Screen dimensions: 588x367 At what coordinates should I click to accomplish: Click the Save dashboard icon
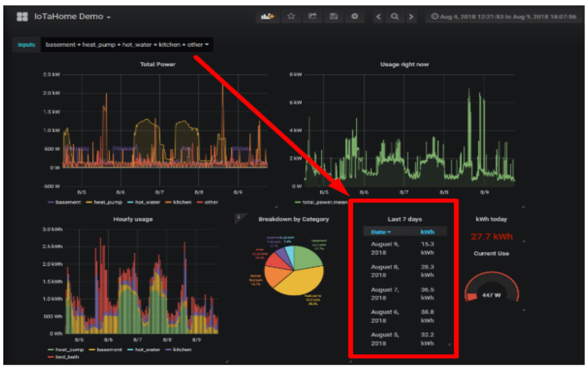tap(334, 16)
